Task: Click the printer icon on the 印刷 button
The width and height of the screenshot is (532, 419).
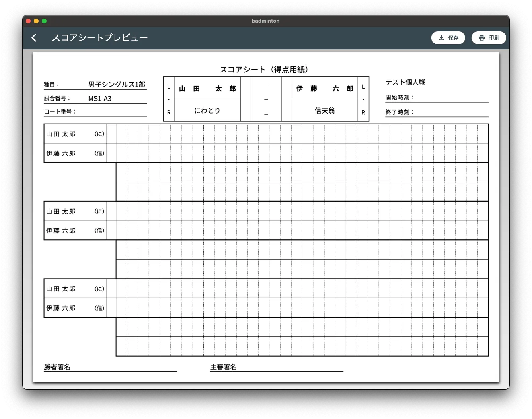Action: (x=481, y=37)
